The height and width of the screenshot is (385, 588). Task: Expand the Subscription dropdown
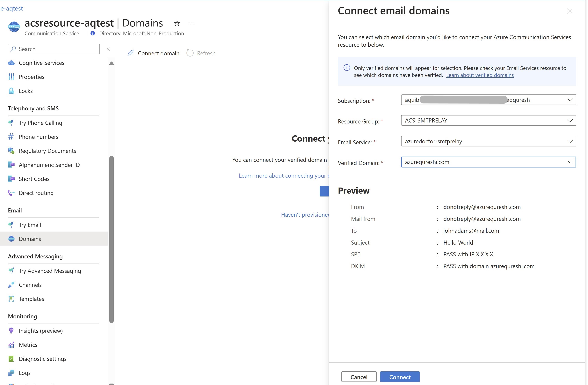coord(570,100)
